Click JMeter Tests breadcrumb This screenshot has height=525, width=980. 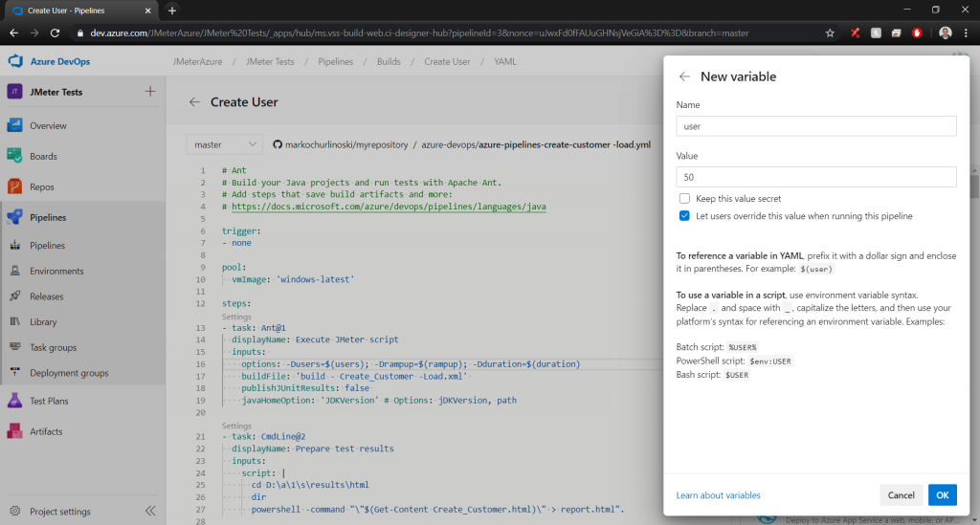(270, 62)
